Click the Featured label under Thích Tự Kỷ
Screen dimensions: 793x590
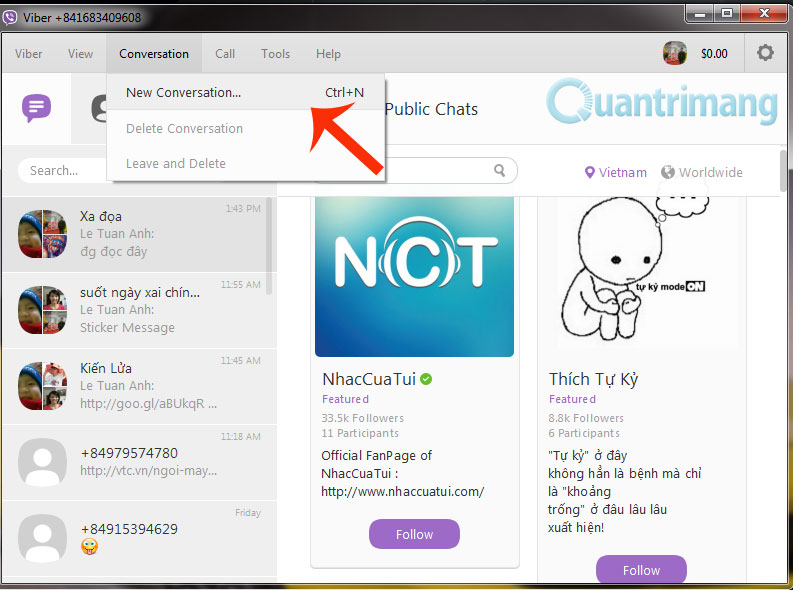572,399
